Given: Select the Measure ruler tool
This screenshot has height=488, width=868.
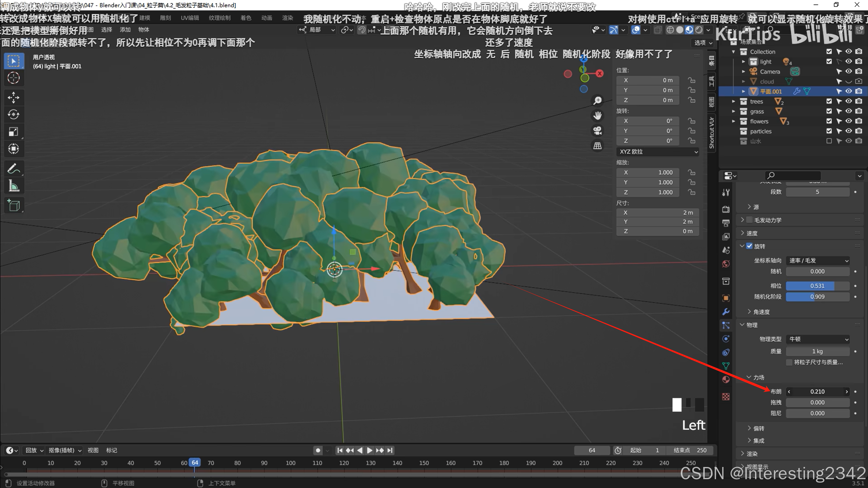Looking at the screenshot, I should click(x=14, y=186).
